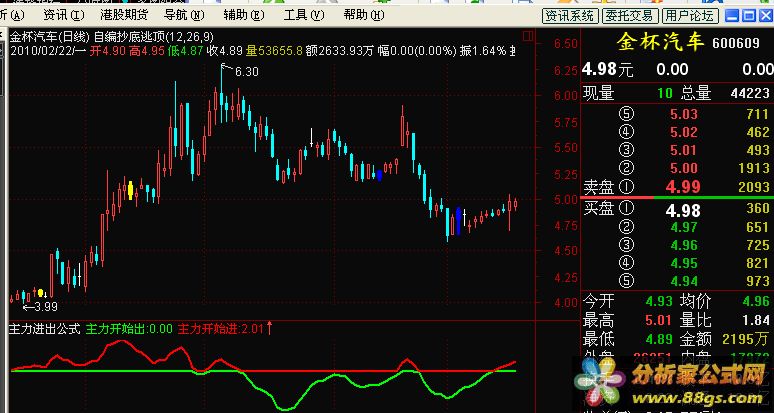Click the buy level ③ price 4.96
The image size is (774, 413).
pos(684,245)
